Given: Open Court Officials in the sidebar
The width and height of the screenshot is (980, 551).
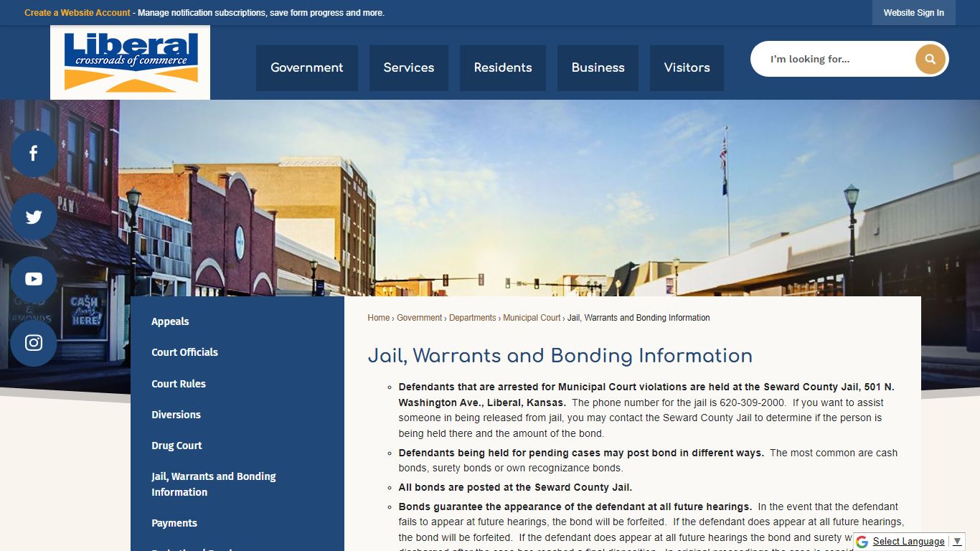Looking at the screenshot, I should coord(184,352).
